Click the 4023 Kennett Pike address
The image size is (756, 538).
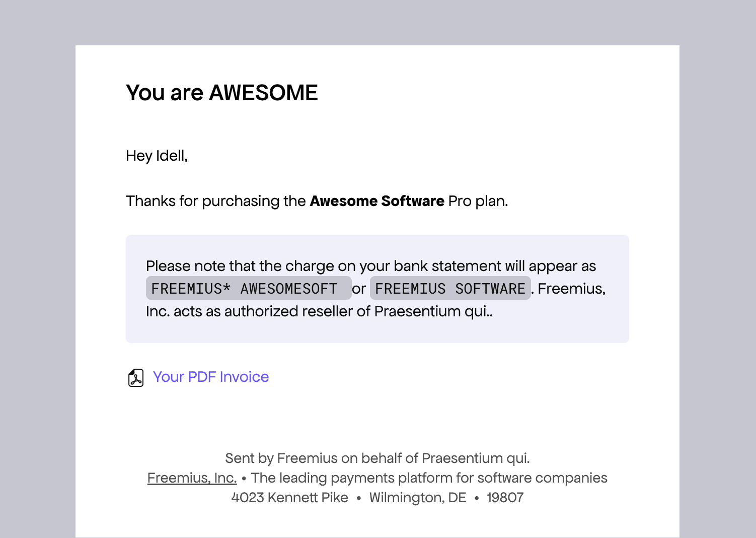tap(289, 498)
